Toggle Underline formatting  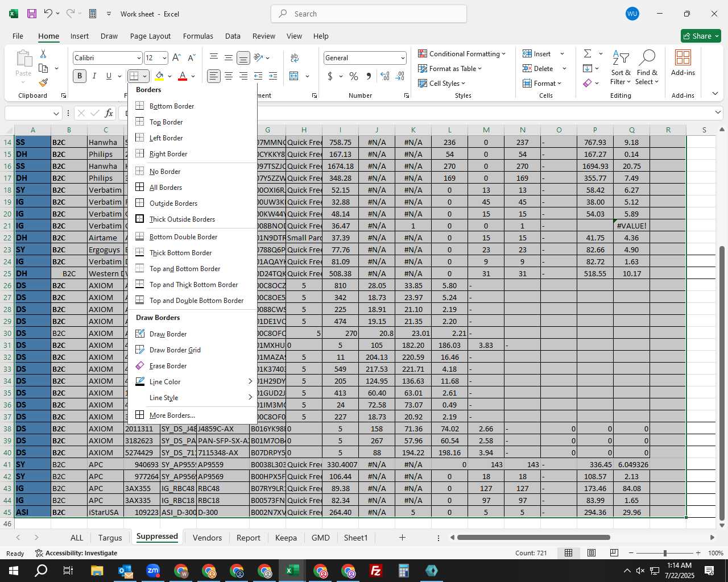pyautogui.click(x=109, y=76)
